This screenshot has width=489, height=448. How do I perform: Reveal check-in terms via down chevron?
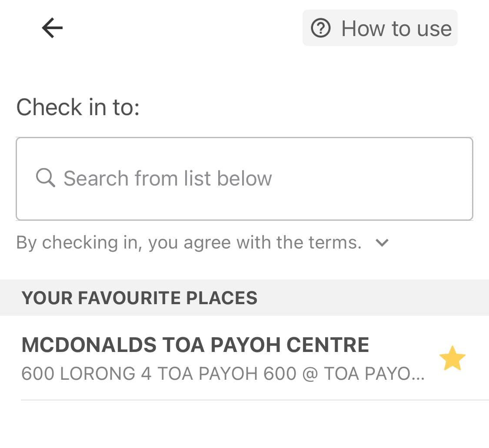point(382,242)
